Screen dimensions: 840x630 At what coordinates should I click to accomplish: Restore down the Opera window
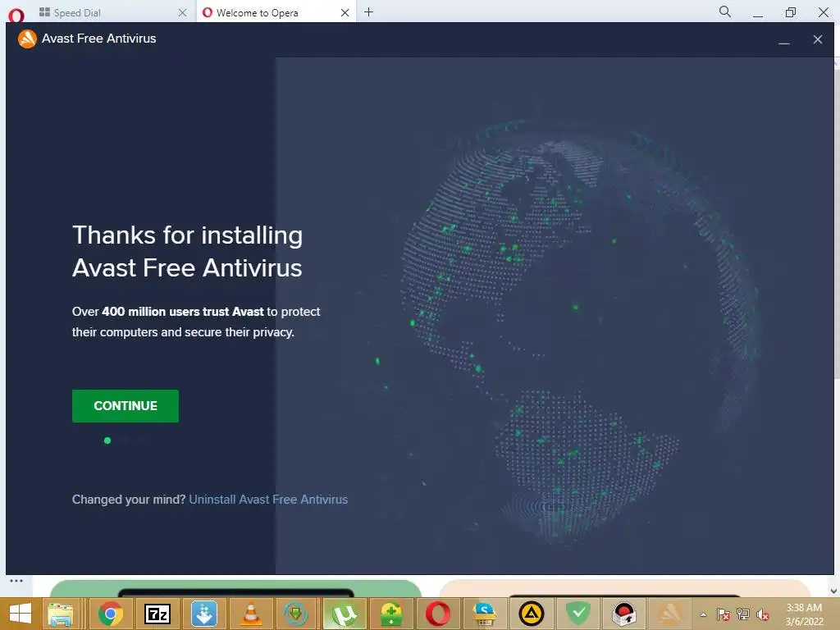[790, 11]
